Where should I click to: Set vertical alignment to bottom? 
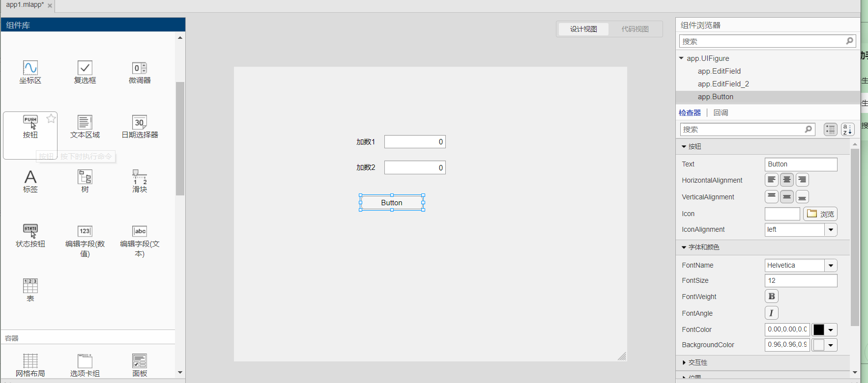click(802, 197)
